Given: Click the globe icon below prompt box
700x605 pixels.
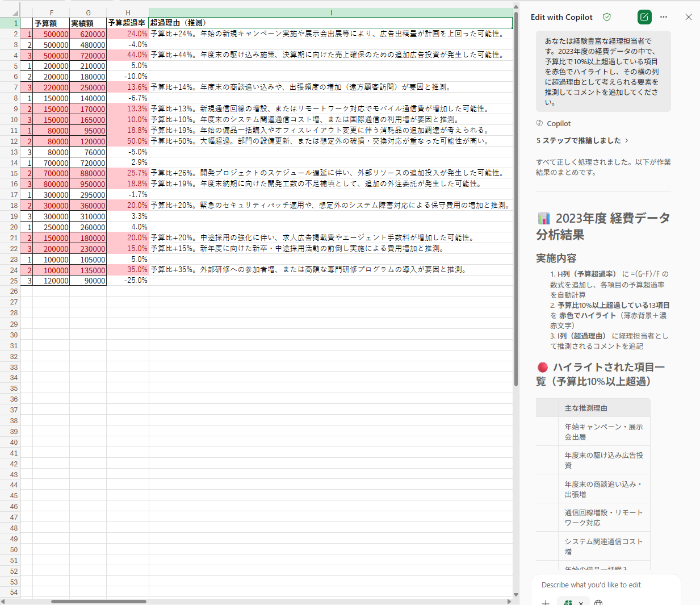Looking at the screenshot, I should 598,602.
